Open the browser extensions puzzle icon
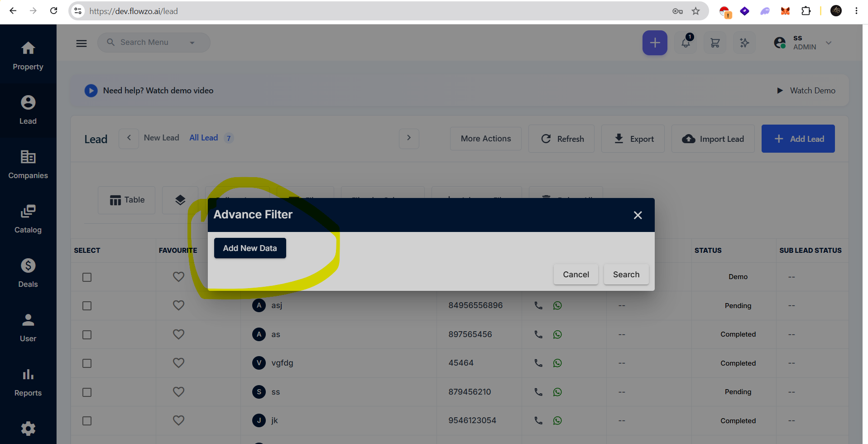The image size is (868, 444). pos(806,11)
